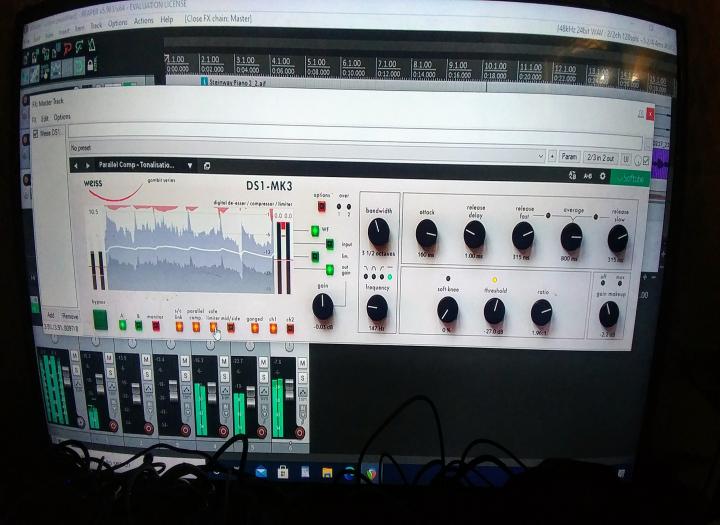
Task: Toggle the parallel comp button
Action: [196, 327]
